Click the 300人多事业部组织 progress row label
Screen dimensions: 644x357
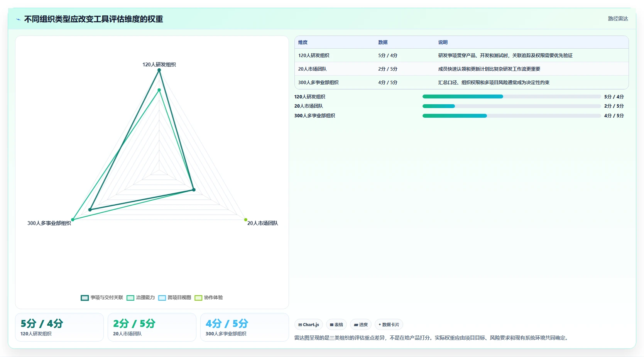(x=314, y=116)
